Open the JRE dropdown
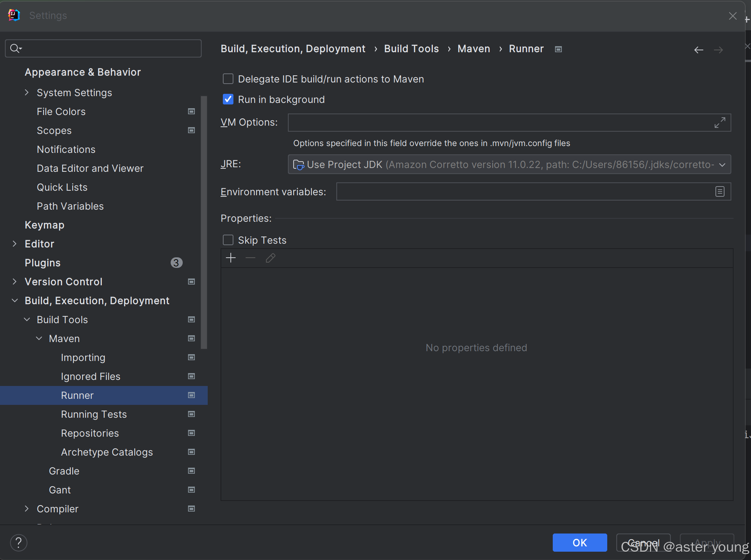751x560 pixels. (722, 165)
